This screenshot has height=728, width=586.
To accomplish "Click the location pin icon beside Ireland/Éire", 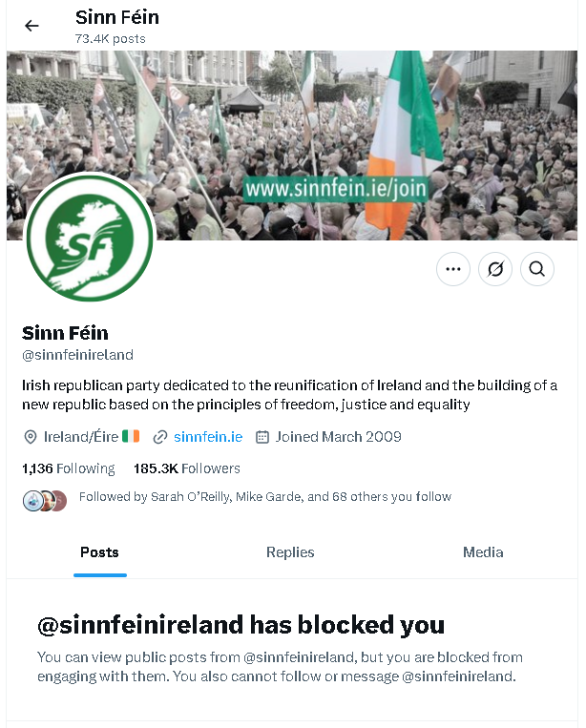I will pos(31,437).
